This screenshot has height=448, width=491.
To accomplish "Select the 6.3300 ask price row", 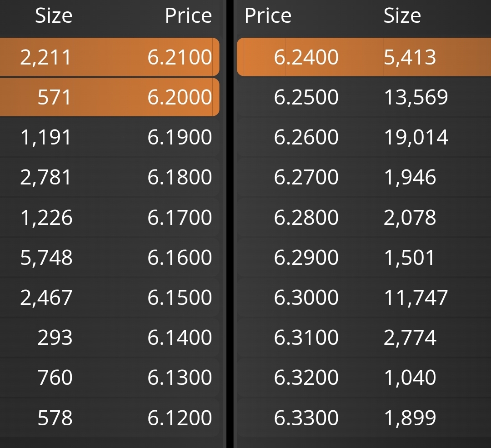I will 364,418.
